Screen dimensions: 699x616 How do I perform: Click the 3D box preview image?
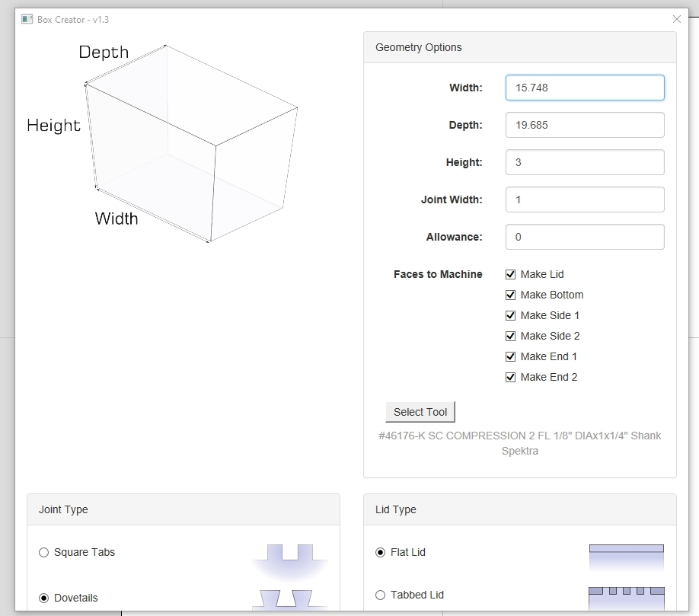[189, 145]
